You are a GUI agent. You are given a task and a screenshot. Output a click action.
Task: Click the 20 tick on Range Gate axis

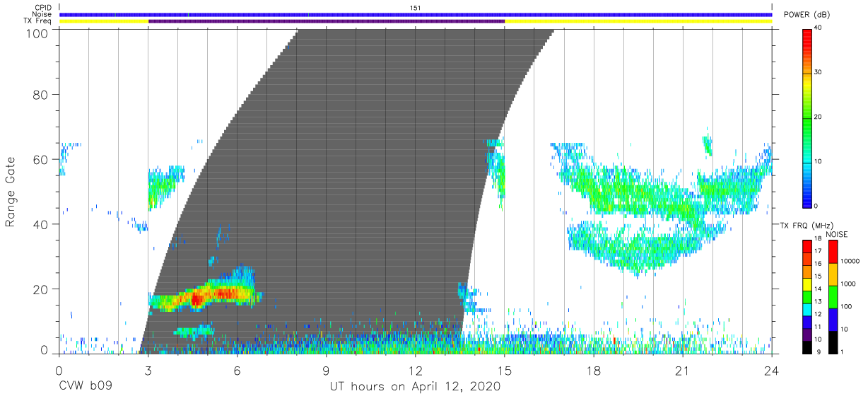(41, 289)
